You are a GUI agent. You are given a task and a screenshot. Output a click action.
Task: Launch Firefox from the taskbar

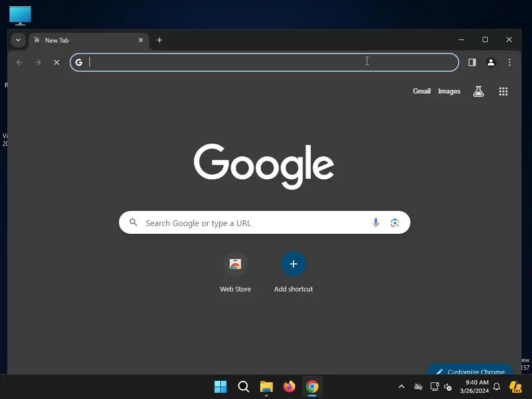pos(289,387)
